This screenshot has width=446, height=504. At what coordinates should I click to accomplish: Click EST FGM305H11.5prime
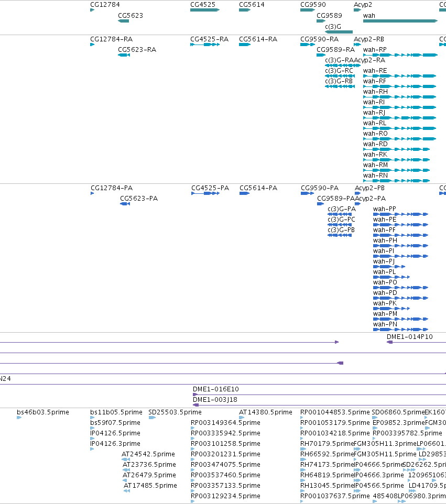385,454
